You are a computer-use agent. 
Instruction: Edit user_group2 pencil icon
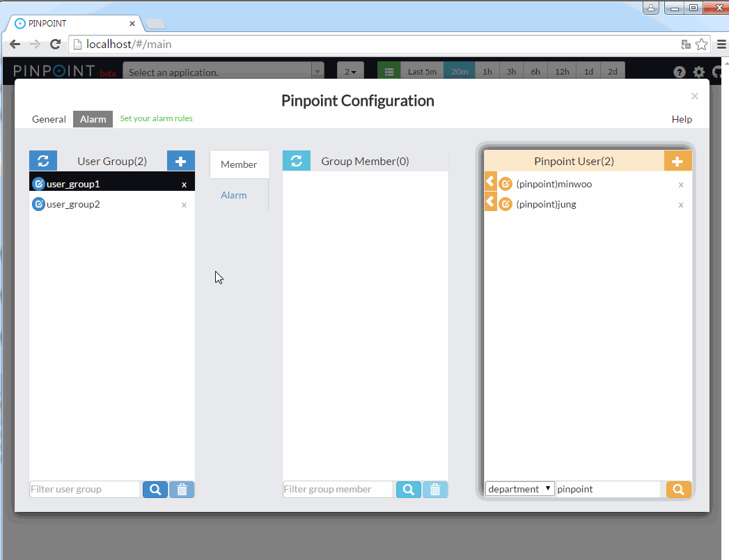click(39, 205)
